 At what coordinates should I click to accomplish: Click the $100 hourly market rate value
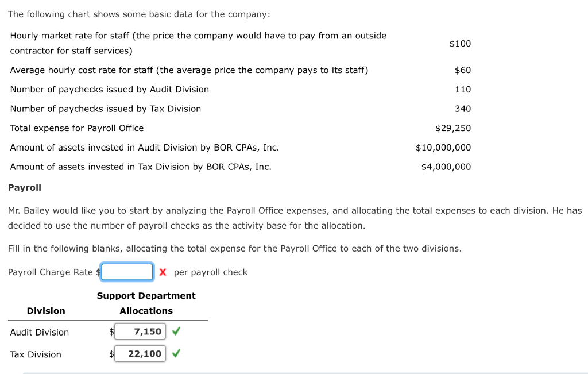coord(460,44)
